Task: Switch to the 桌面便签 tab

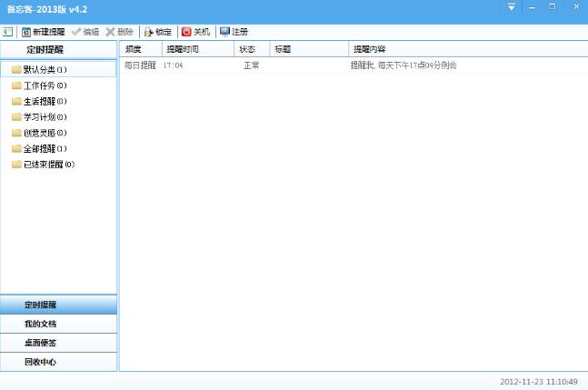Action: [x=58, y=343]
